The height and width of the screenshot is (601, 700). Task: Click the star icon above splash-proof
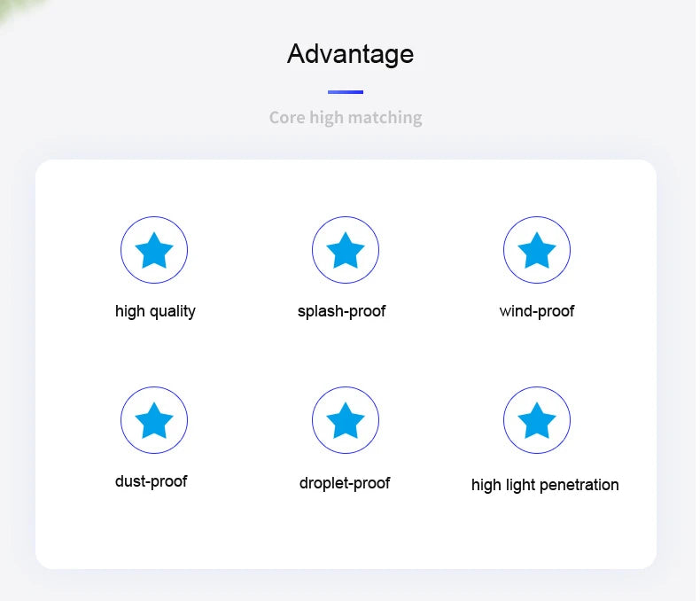[x=346, y=250]
